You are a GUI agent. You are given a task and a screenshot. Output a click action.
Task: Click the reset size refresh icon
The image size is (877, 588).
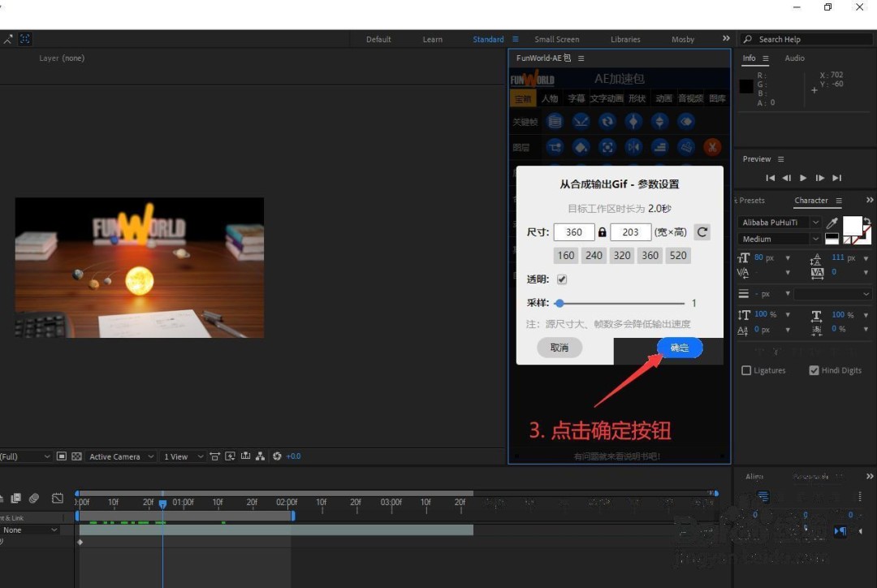(702, 231)
